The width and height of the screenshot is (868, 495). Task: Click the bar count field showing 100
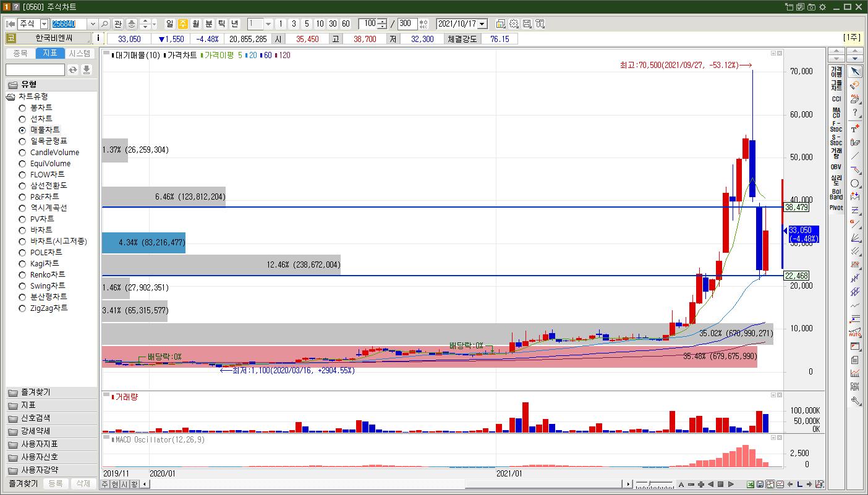368,23
